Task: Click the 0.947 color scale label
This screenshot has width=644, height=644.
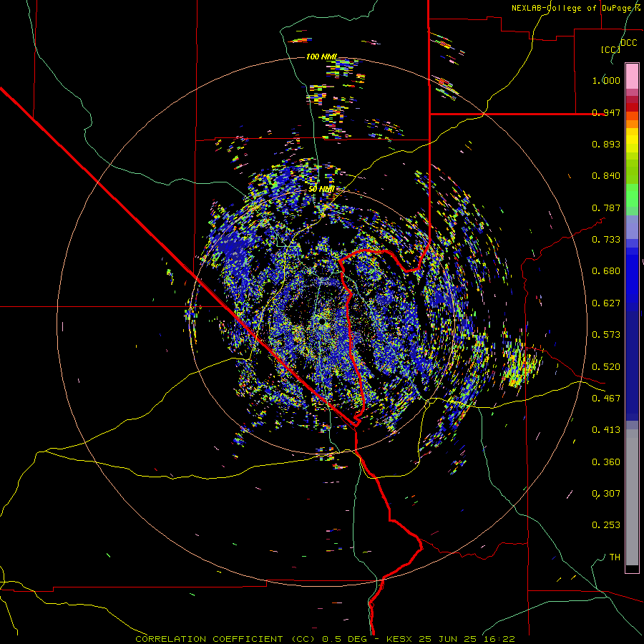Action: point(606,112)
